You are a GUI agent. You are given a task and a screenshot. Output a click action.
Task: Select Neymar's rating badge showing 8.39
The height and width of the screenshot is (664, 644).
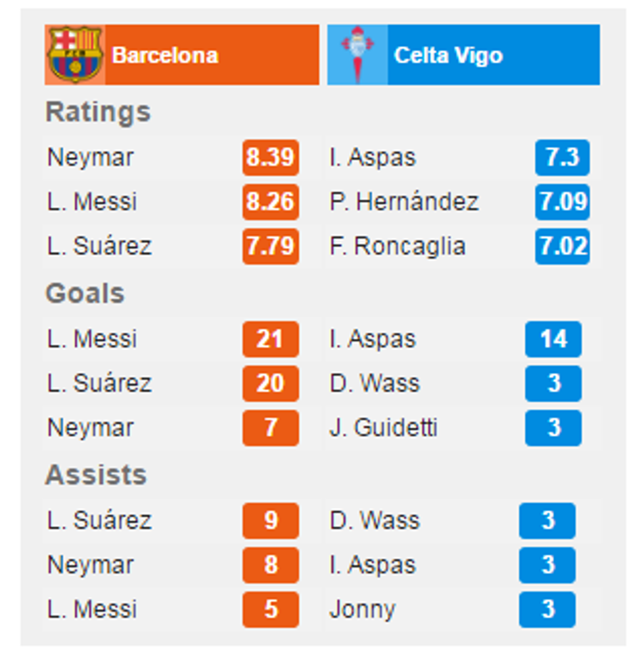[x=270, y=158]
